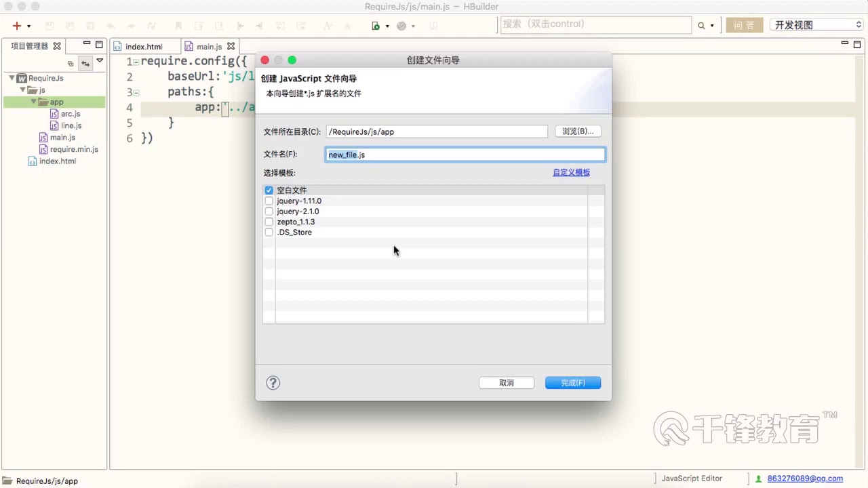This screenshot has height=488, width=868.
Task: Click the bookmark icon in the toolbar
Action: pos(178,26)
